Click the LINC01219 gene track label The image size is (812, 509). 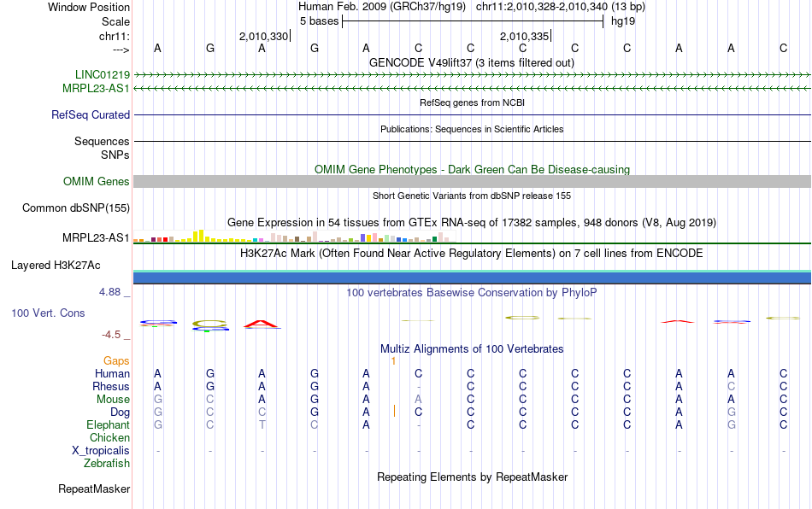coord(103,74)
